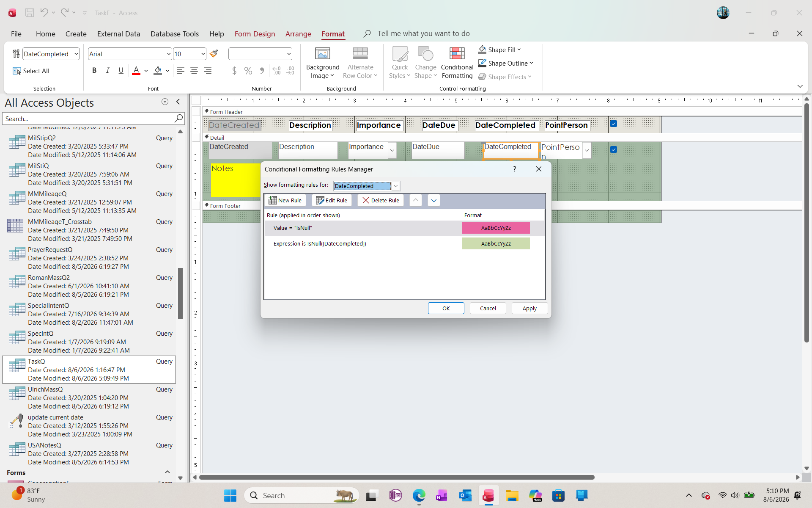This screenshot has width=812, height=508.
Task: Select the pink format preview swatch
Action: 496,228
